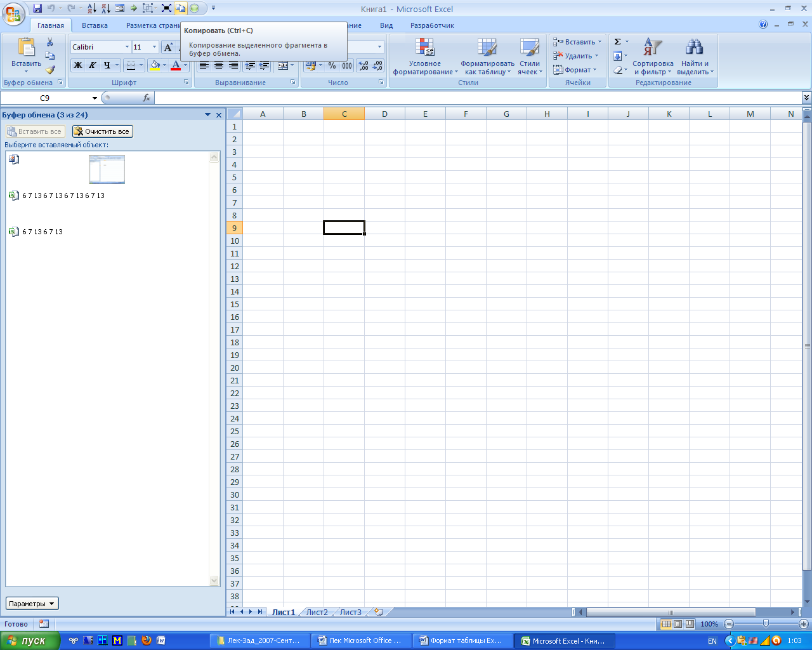Switch to Page Layout view in status bar
The image size is (812, 650).
click(x=678, y=624)
